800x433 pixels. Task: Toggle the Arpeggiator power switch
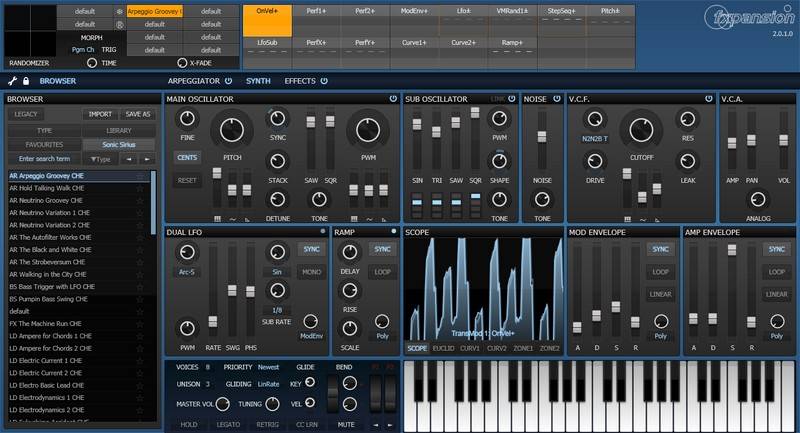click(x=228, y=80)
